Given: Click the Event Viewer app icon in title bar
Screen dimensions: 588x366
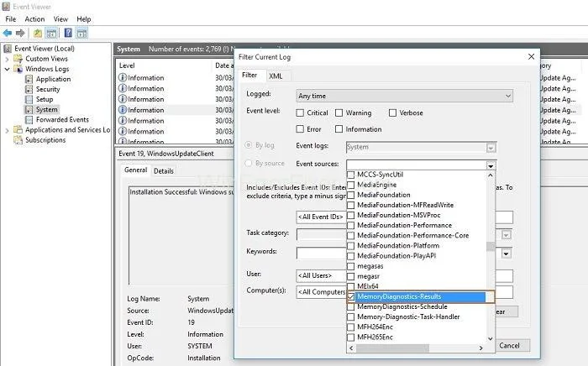Looking at the screenshot, I should 6,7.
